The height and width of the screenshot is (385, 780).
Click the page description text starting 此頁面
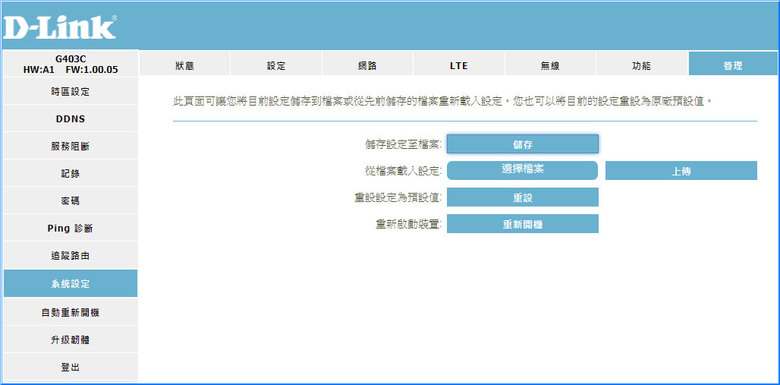point(443,101)
